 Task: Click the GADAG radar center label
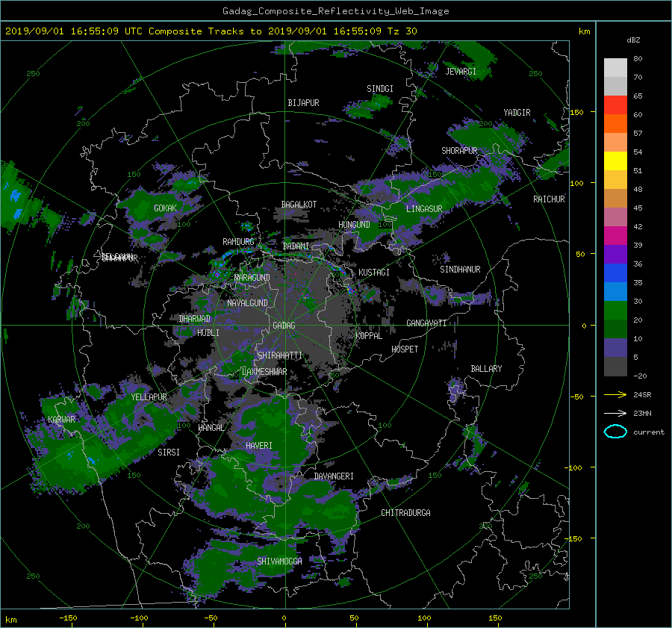(284, 326)
